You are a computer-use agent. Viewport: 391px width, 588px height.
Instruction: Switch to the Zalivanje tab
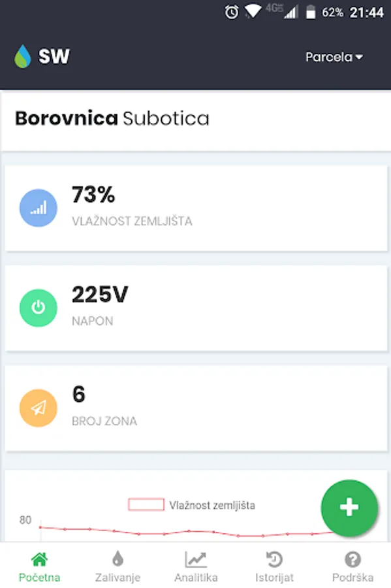click(117, 567)
